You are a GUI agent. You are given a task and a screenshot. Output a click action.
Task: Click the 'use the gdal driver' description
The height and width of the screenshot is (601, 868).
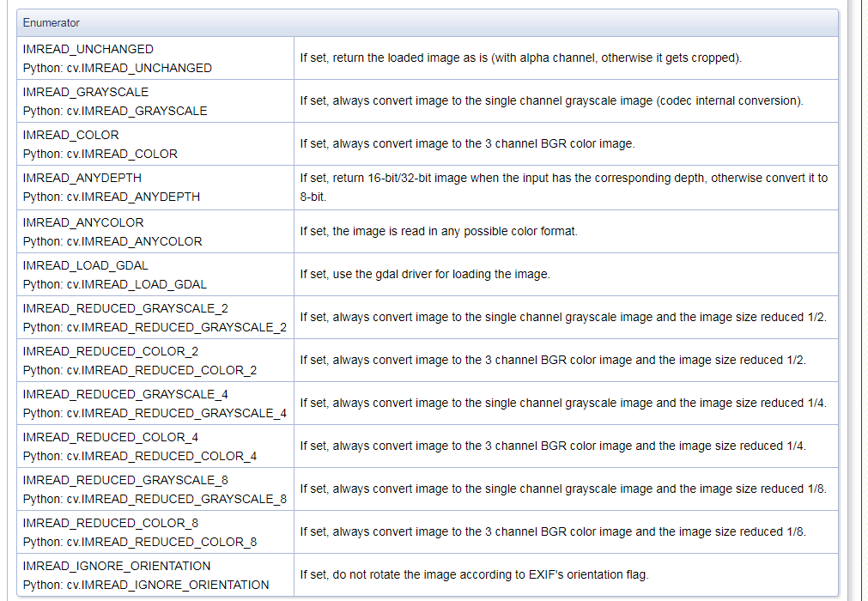click(425, 275)
